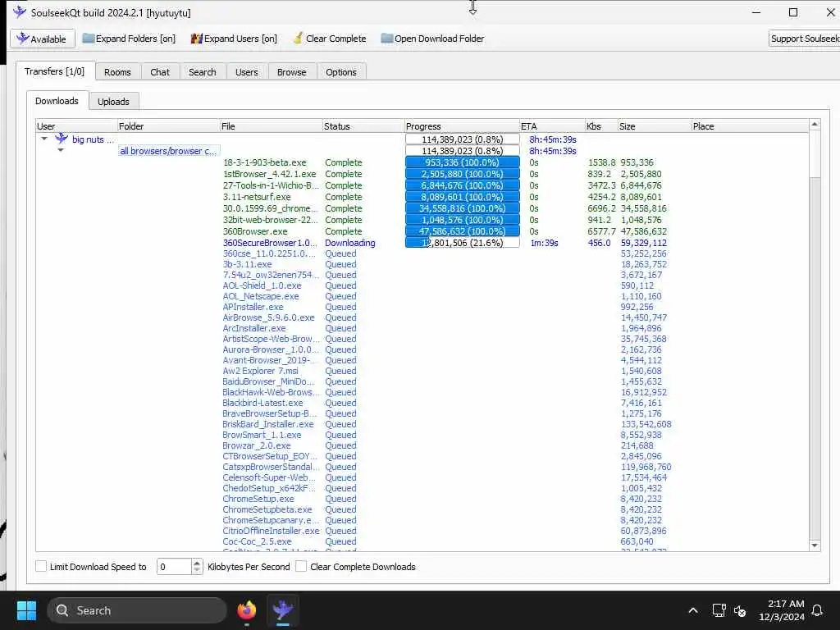Show hidden system tray icons
This screenshot has width=840, height=630.
(x=692, y=610)
